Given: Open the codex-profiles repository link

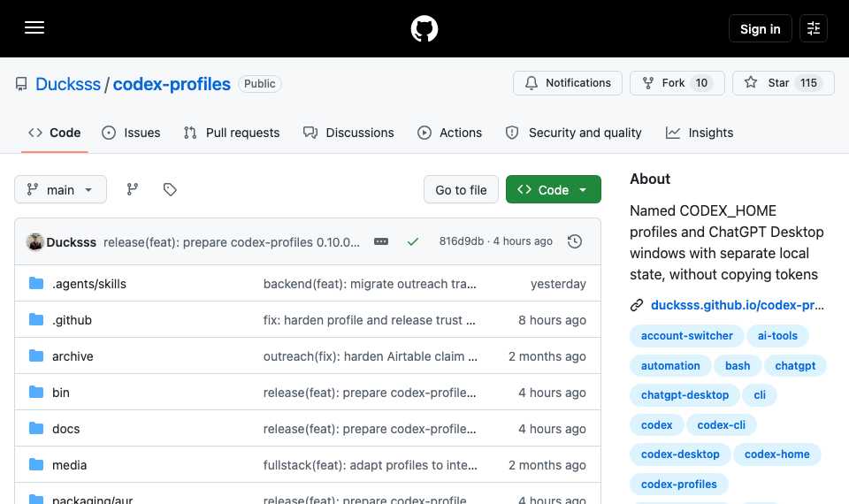Looking at the screenshot, I should click(x=172, y=84).
